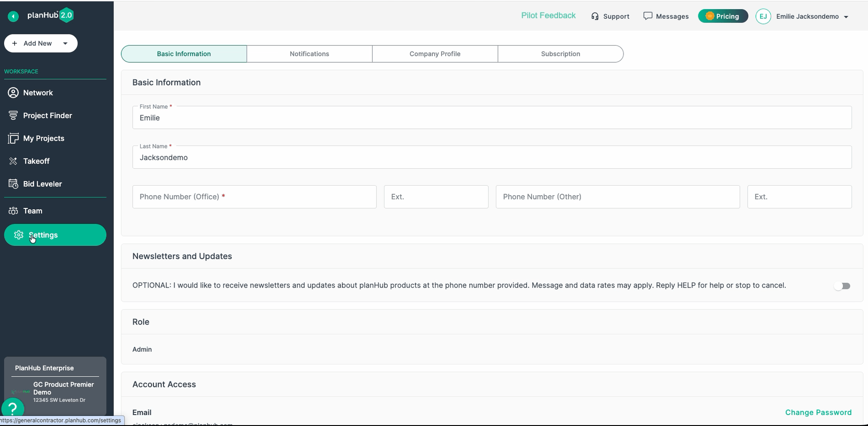Expand the Add New dropdown arrow
The height and width of the screenshot is (426, 868).
click(65, 43)
